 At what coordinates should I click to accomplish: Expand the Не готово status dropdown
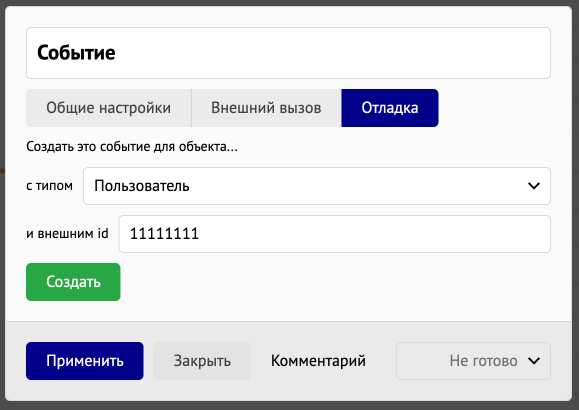pos(473,361)
